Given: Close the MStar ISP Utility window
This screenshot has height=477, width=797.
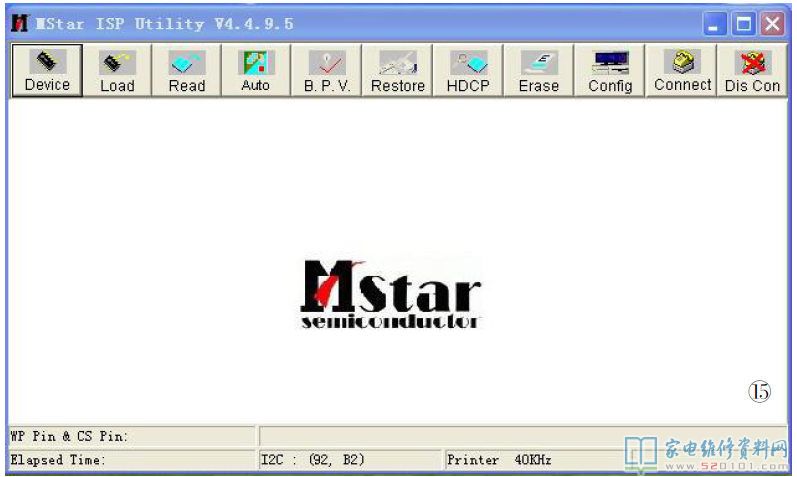Looking at the screenshot, I should pyautogui.click(x=772, y=24).
